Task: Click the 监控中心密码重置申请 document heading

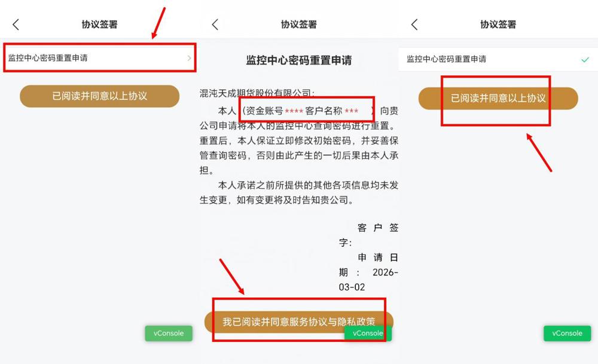Action: pyautogui.click(x=298, y=60)
